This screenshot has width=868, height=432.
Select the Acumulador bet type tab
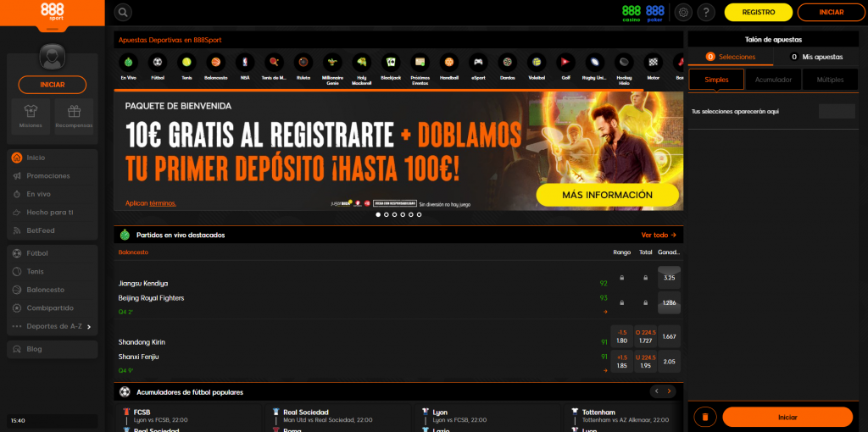pos(773,80)
